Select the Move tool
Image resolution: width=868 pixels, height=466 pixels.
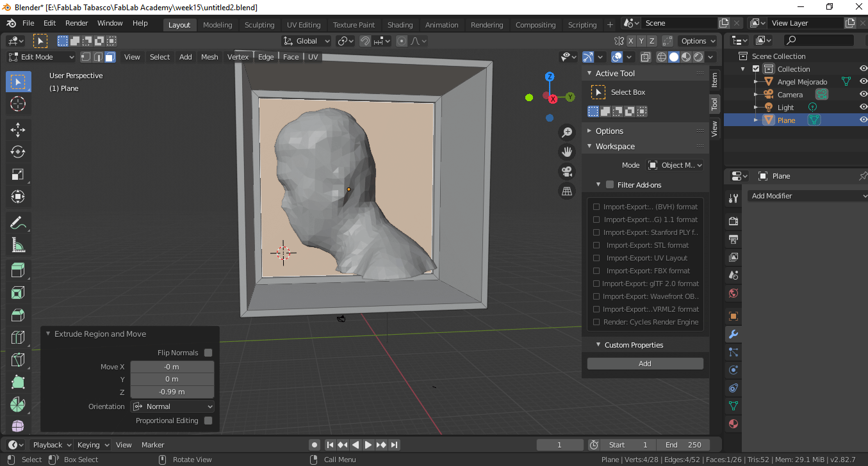pyautogui.click(x=18, y=130)
